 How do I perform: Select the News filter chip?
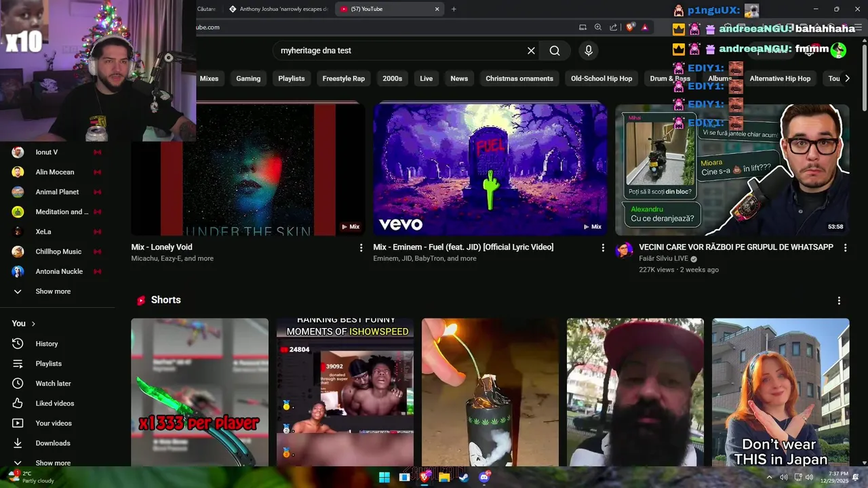point(459,79)
